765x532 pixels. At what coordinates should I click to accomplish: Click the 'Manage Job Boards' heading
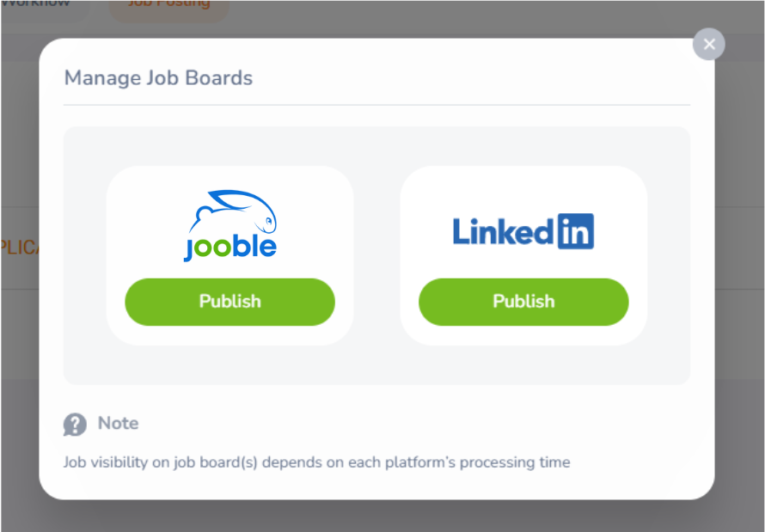(158, 78)
